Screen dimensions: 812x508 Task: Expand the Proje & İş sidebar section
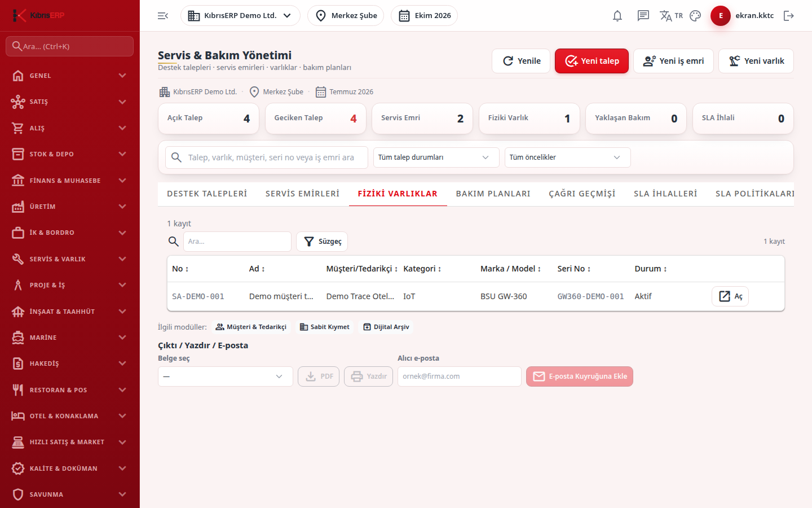pos(70,285)
